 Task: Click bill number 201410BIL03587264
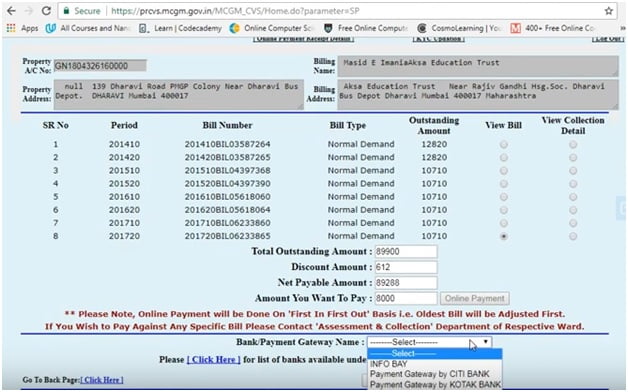[227, 144]
